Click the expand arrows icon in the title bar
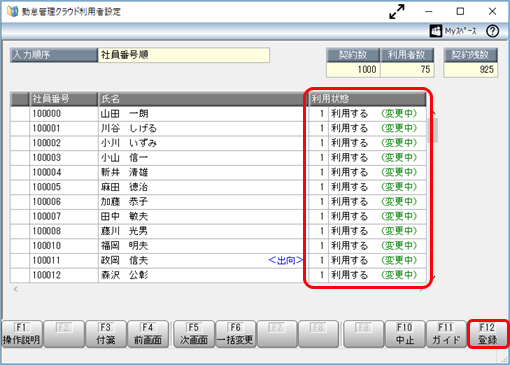Image resolution: width=510 pixels, height=365 pixels. (x=397, y=11)
